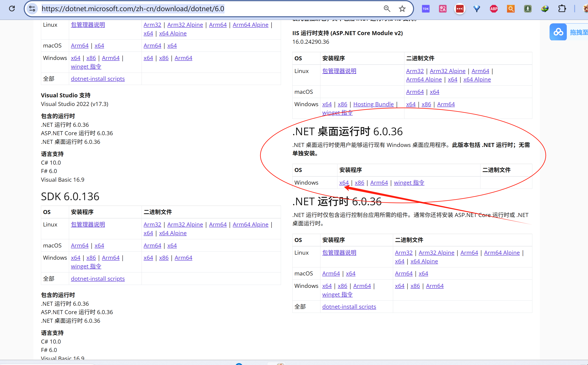Open x86 installer link for Desktop Runtime
The width and height of the screenshot is (588, 365).
click(359, 183)
